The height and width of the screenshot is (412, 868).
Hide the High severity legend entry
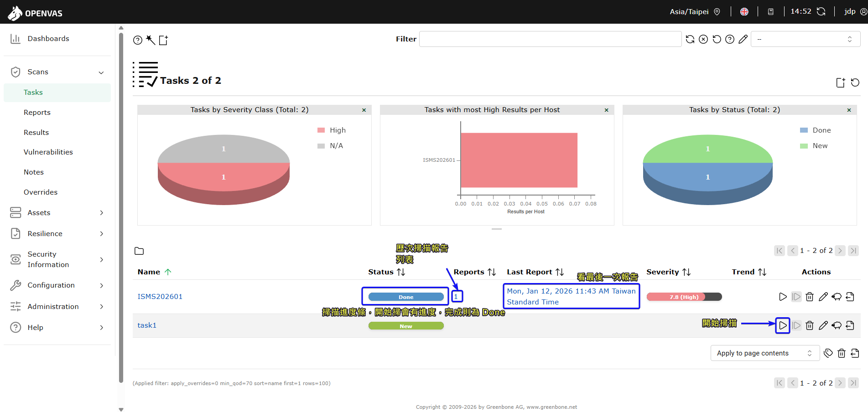point(337,130)
